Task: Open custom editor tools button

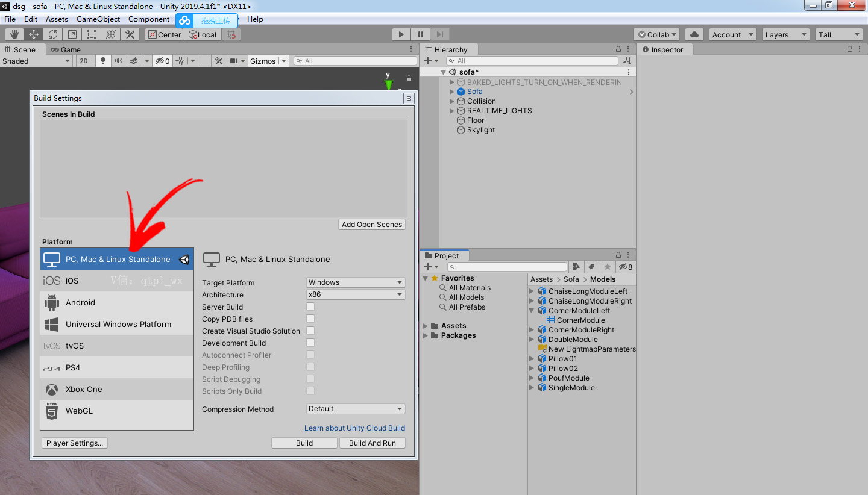Action: [130, 34]
